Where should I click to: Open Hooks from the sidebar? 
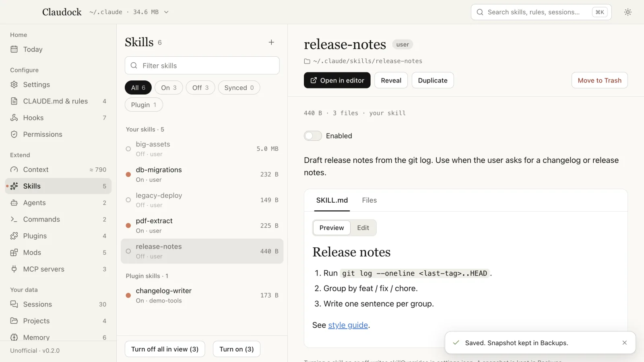58,118
